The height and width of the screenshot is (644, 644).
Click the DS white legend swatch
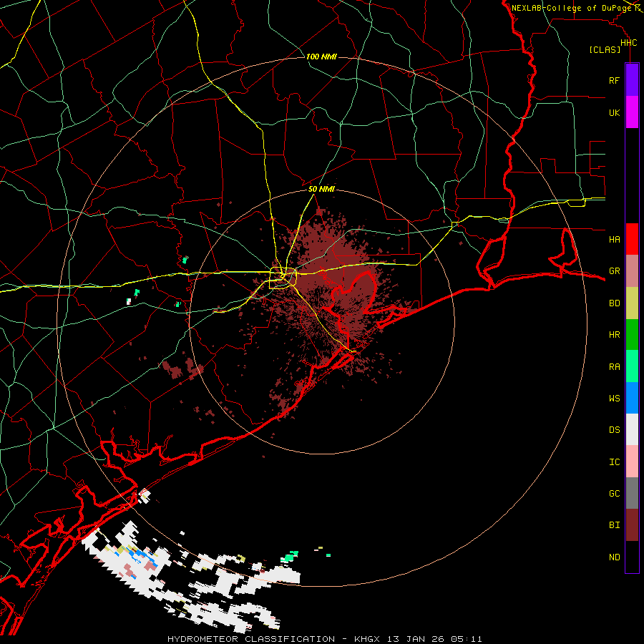click(632, 429)
